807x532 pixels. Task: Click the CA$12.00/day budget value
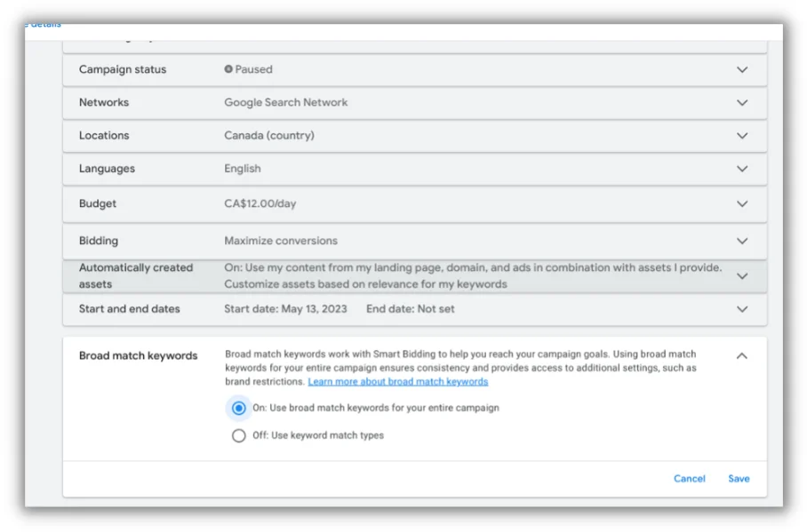click(260, 203)
